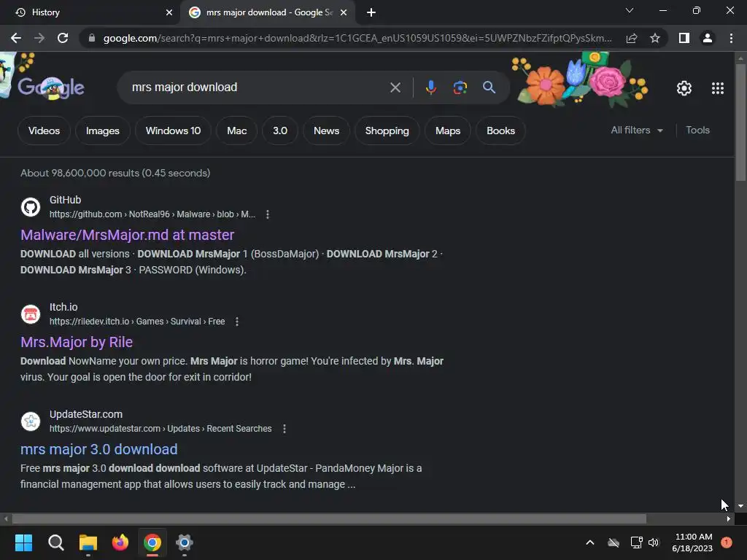The image size is (747, 560).
Task: Click the UpdateStar.com favicon
Action: (x=31, y=421)
